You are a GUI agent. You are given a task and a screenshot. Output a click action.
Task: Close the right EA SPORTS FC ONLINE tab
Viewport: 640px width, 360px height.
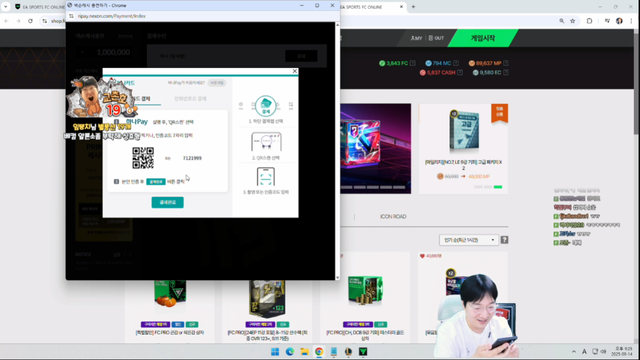click(x=401, y=7)
